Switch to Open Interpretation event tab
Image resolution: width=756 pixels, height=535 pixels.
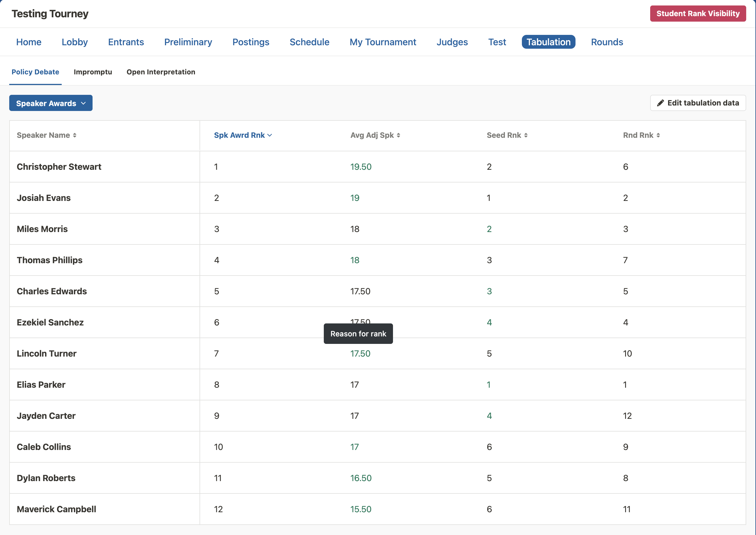[x=161, y=72]
